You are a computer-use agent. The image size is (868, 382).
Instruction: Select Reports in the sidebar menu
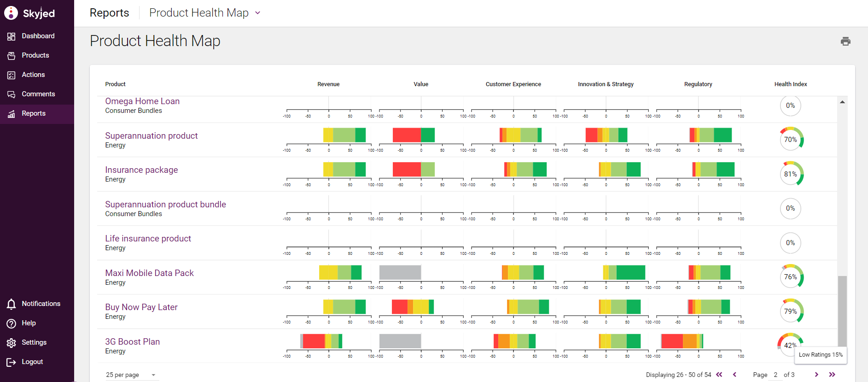(34, 113)
